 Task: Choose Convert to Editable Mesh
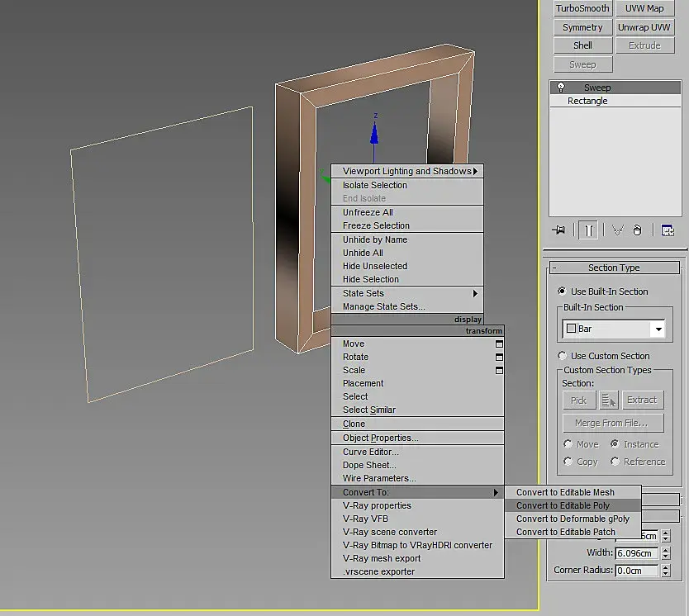click(x=573, y=493)
